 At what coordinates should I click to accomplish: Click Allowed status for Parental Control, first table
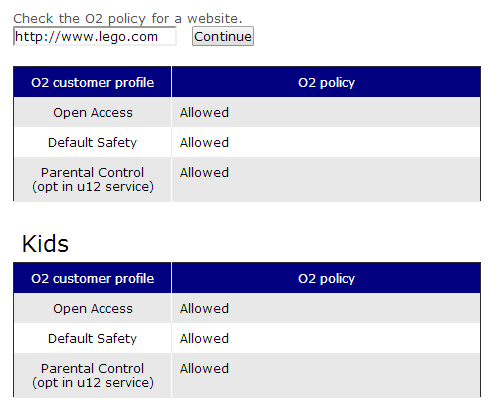point(204,173)
